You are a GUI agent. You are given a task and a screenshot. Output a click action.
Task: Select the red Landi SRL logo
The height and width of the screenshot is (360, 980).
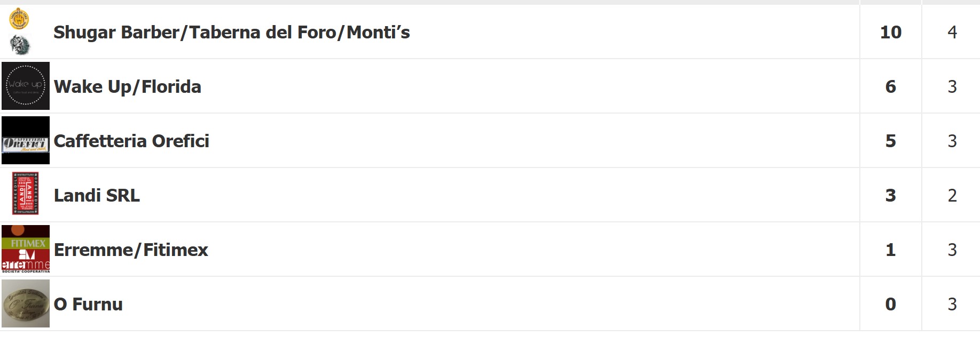click(x=26, y=194)
